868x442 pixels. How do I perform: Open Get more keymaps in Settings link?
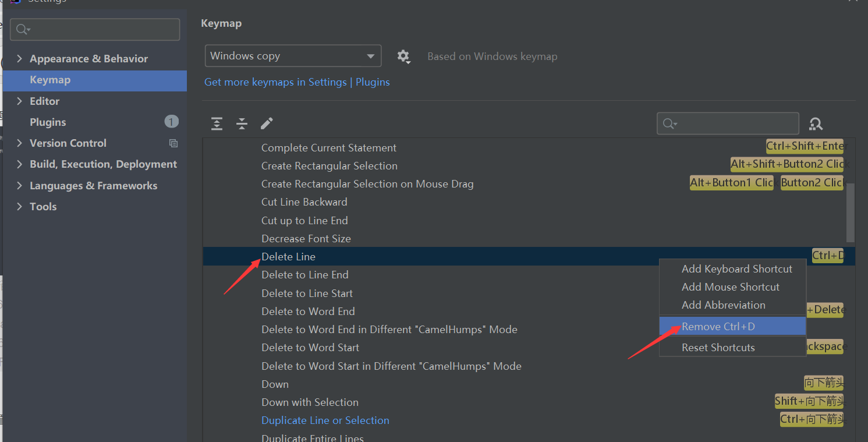tap(275, 82)
